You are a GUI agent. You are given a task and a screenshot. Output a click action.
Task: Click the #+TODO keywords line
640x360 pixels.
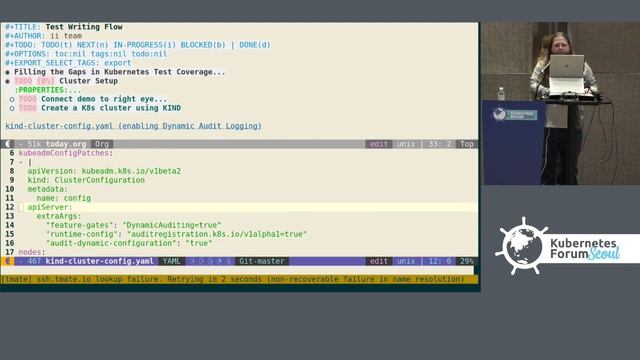138,45
